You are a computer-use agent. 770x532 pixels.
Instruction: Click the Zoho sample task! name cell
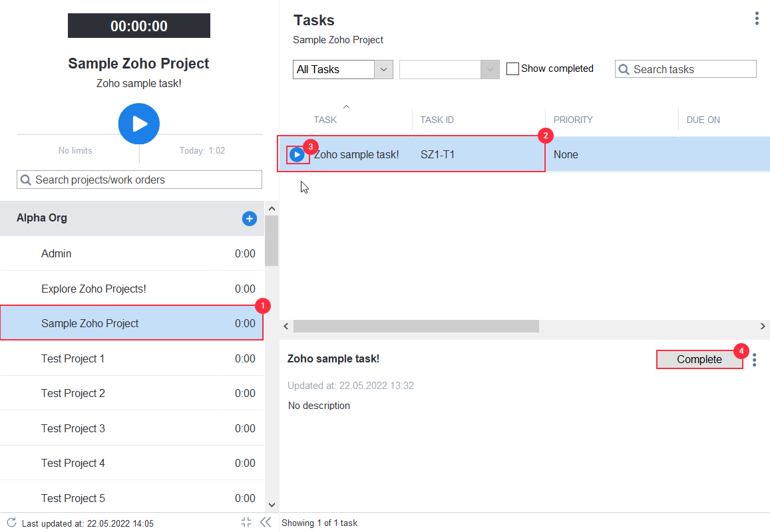point(357,154)
